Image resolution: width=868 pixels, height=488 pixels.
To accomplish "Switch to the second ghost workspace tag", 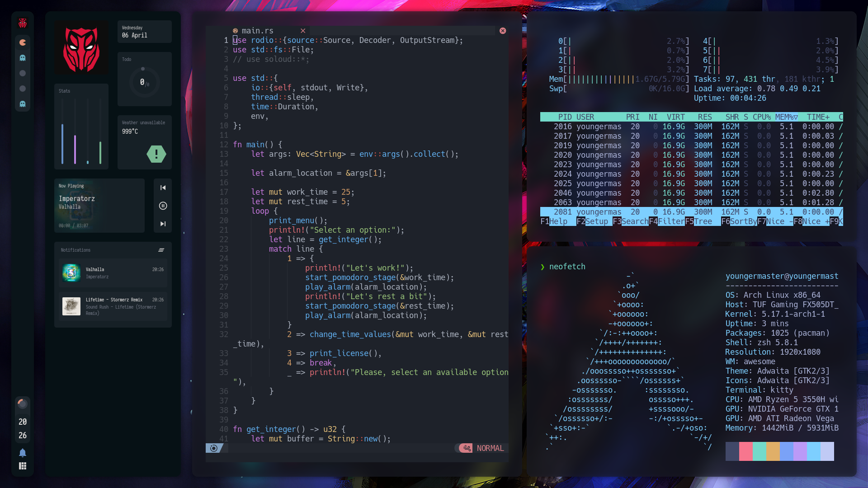I will (23, 58).
